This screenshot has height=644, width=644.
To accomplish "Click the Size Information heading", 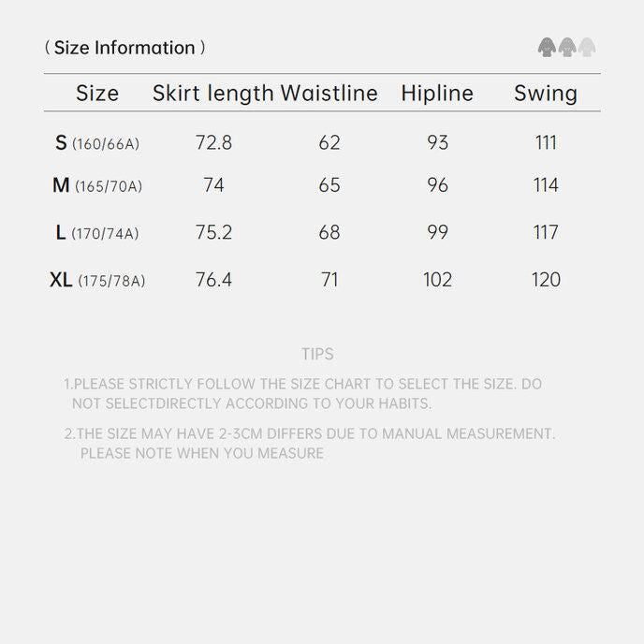I will pyautogui.click(x=124, y=48).
